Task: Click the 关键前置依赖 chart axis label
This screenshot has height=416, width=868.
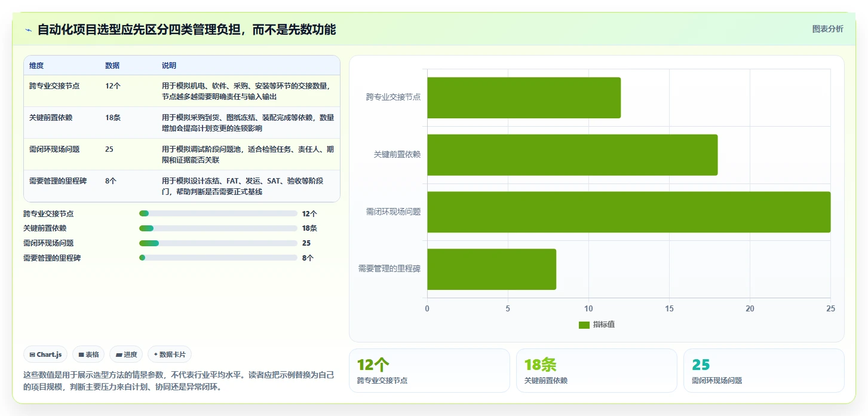Action: click(397, 154)
